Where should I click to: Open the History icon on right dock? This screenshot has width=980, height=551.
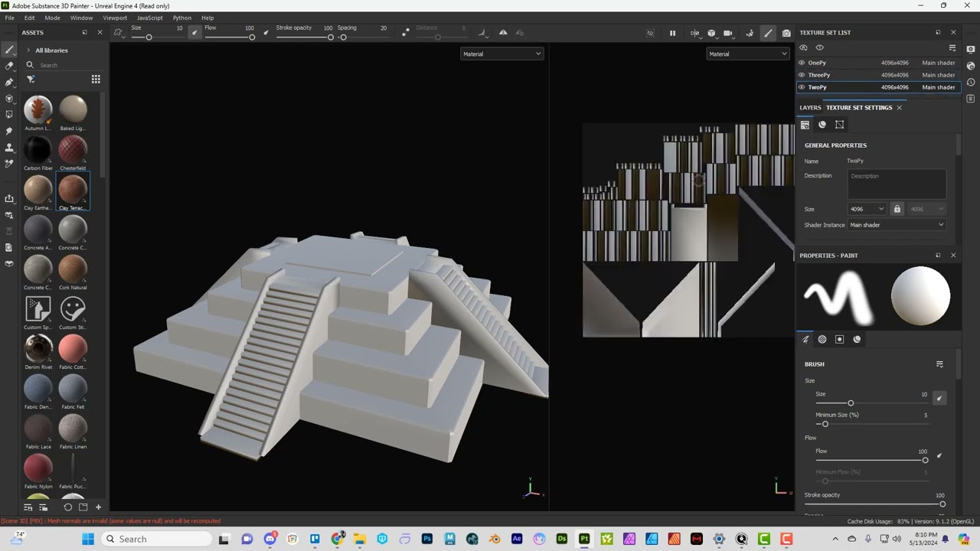pyautogui.click(x=971, y=82)
